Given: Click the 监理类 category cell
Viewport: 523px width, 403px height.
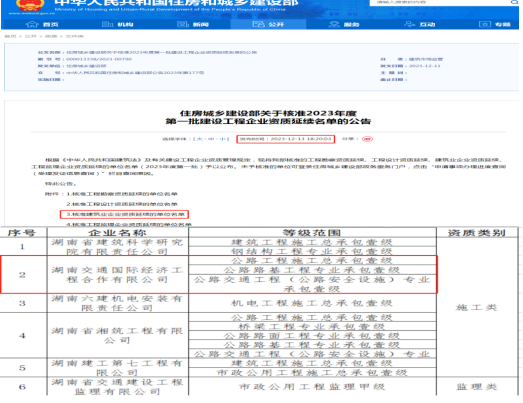Looking at the screenshot, I should click(477, 387).
